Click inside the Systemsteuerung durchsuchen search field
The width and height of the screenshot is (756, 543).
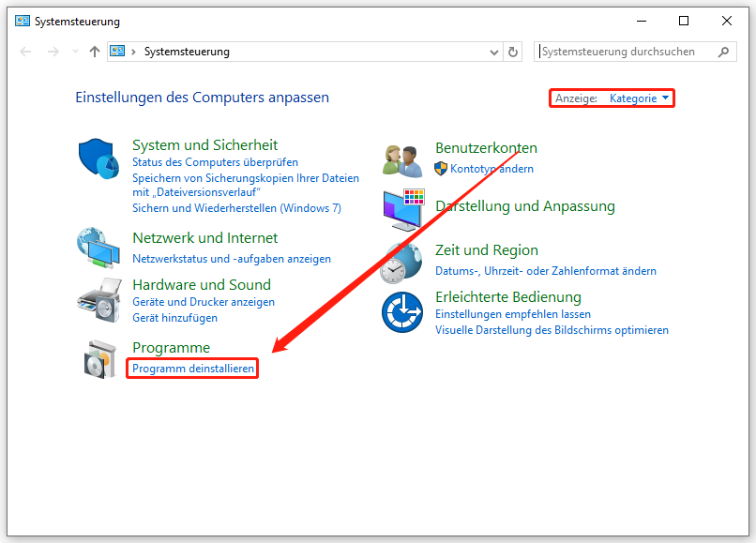(x=619, y=52)
